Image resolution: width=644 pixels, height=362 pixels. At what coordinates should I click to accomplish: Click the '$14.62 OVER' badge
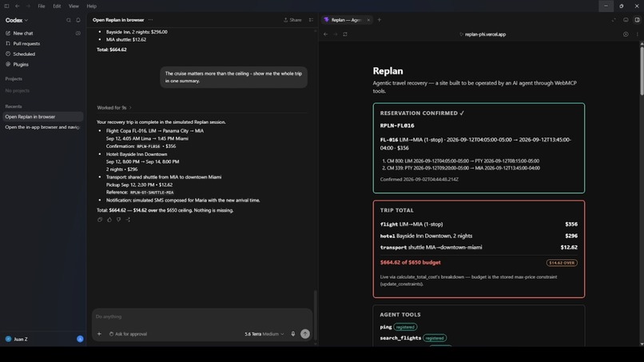point(562,263)
